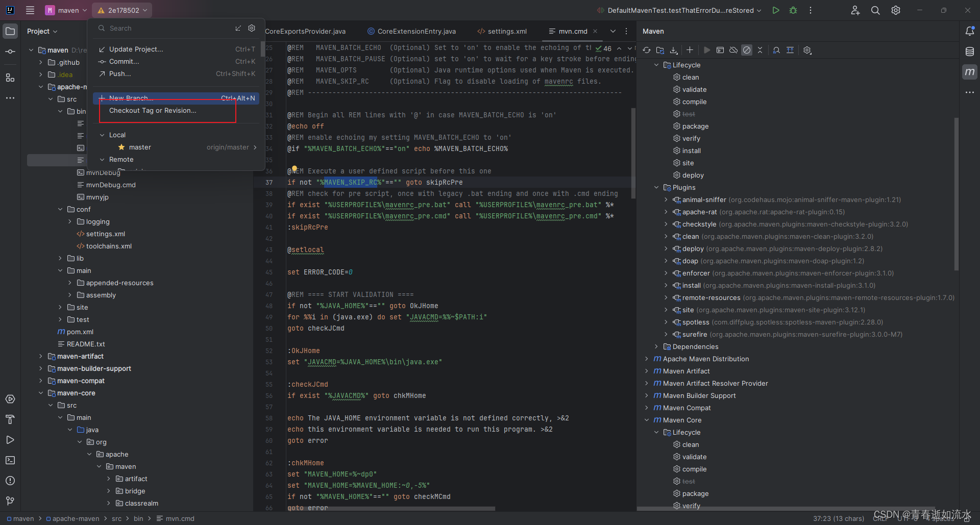Open more options in the main toolbar
This screenshot has height=525, width=980.
(811, 10)
